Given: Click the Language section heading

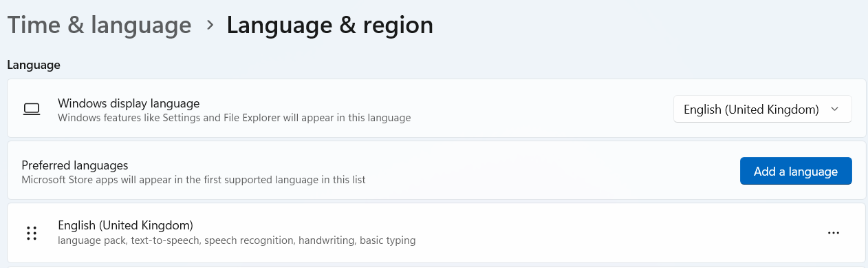Looking at the screenshot, I should point(34,65).
